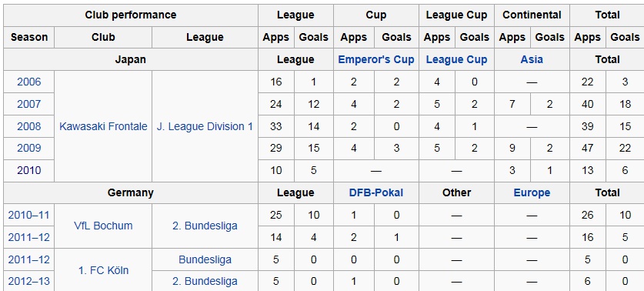Select the 2008 season link

click(28, 126)
